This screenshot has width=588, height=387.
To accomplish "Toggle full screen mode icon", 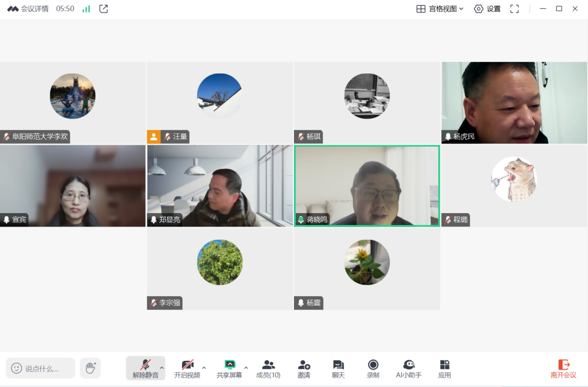I will point(514,9).
